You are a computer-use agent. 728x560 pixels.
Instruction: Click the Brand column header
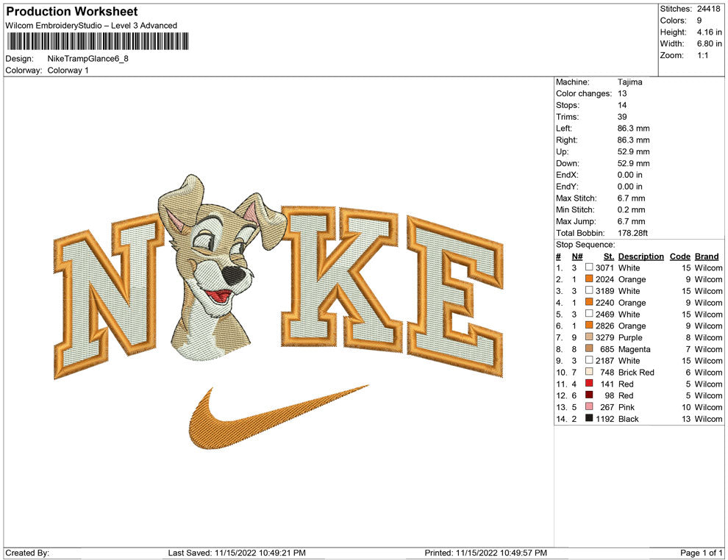[x=707, y=256]
